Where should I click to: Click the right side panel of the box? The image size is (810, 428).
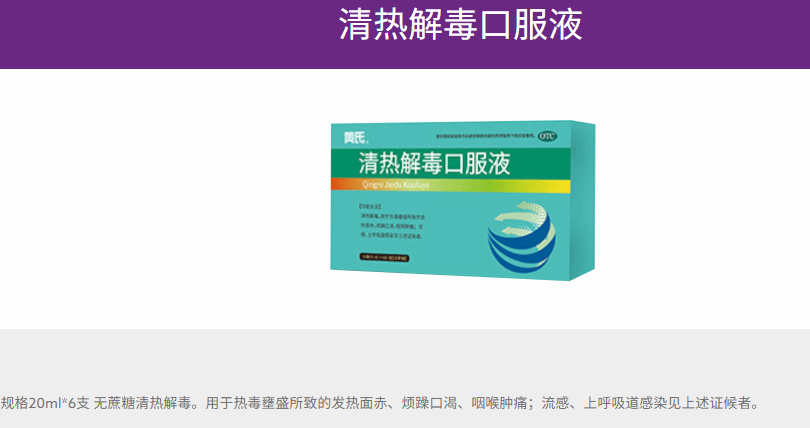tap(583, 201)
